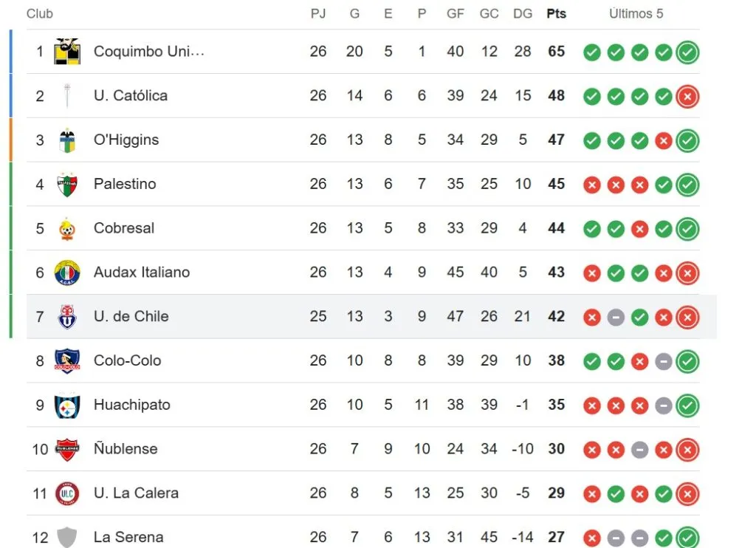Image resolution: width=756 pixels, height=548 pixels.
Task: Sort by the PJ column header
Action: coord(318,13)
